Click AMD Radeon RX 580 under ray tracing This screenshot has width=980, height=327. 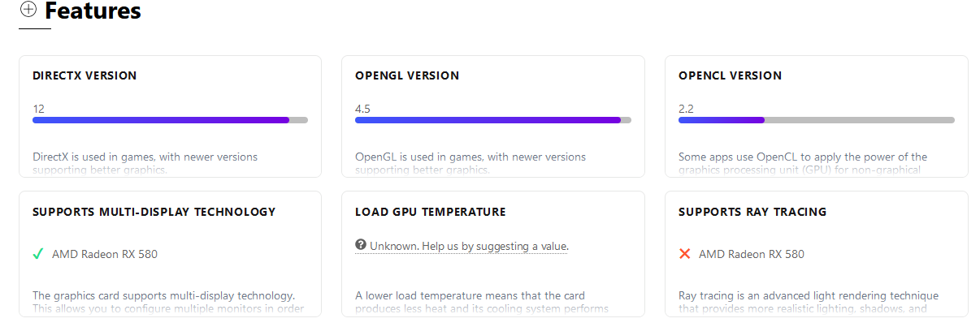(x=751, y=254)
